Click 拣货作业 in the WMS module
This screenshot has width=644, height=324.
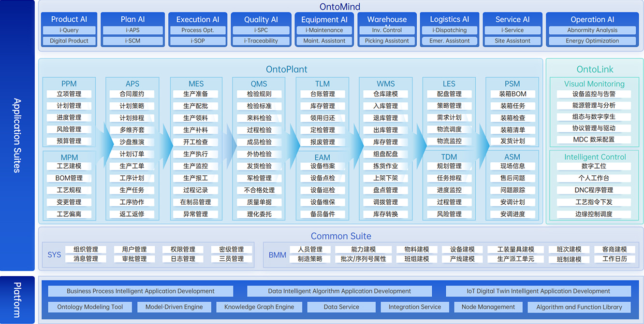coord(385,166)
